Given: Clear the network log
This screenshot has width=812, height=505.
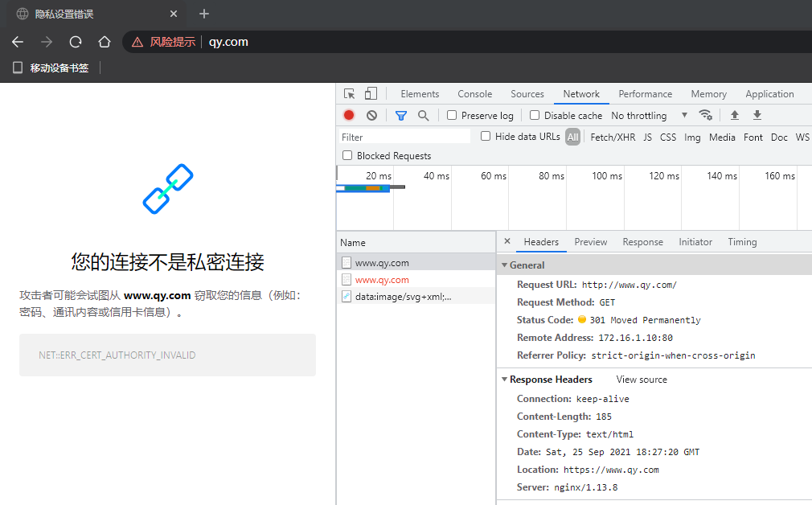Looking at the screenshot, I should coord(371,115).
